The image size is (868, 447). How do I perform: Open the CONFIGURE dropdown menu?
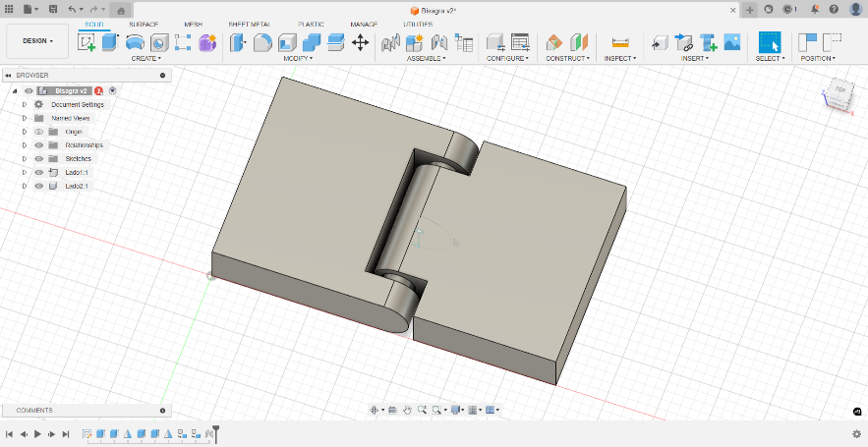point(507,58)
